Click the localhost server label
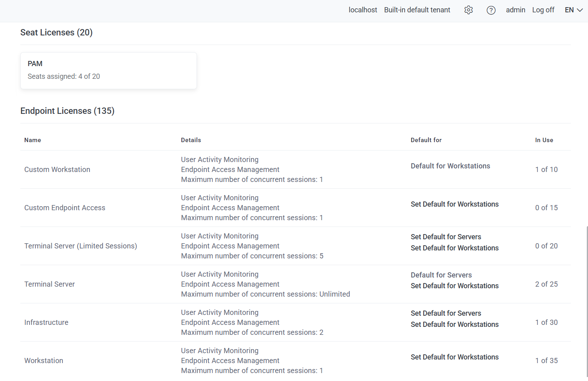Image resolution: width=588 pixels, height=381 pixels. pyautogui.click(x=362, y=10)
